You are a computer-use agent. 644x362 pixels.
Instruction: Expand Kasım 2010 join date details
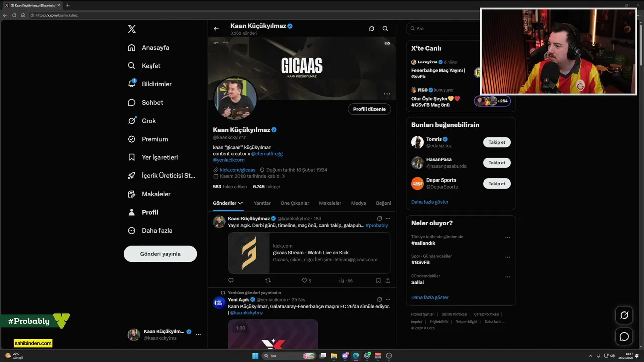pyautogui.click(x=249, y=176)
